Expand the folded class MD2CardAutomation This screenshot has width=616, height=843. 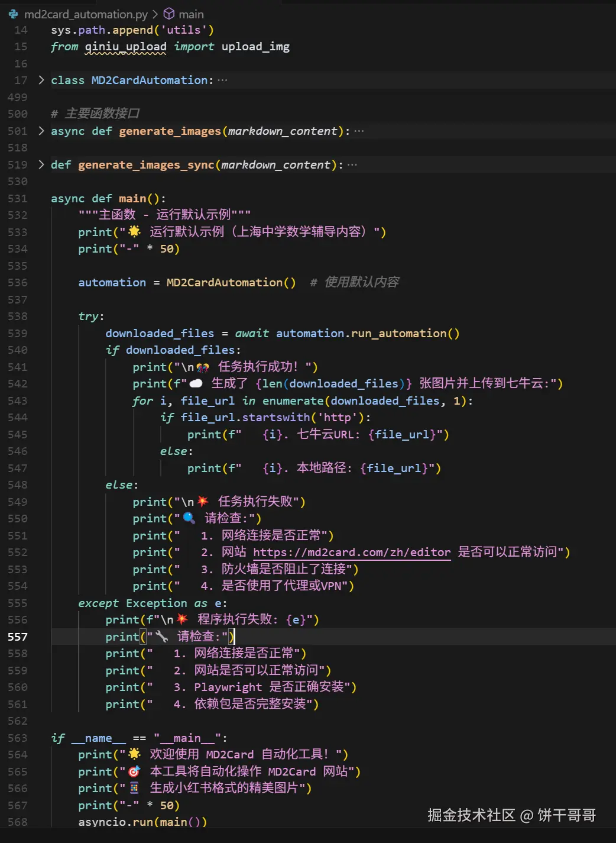click(x=41, y=80)
